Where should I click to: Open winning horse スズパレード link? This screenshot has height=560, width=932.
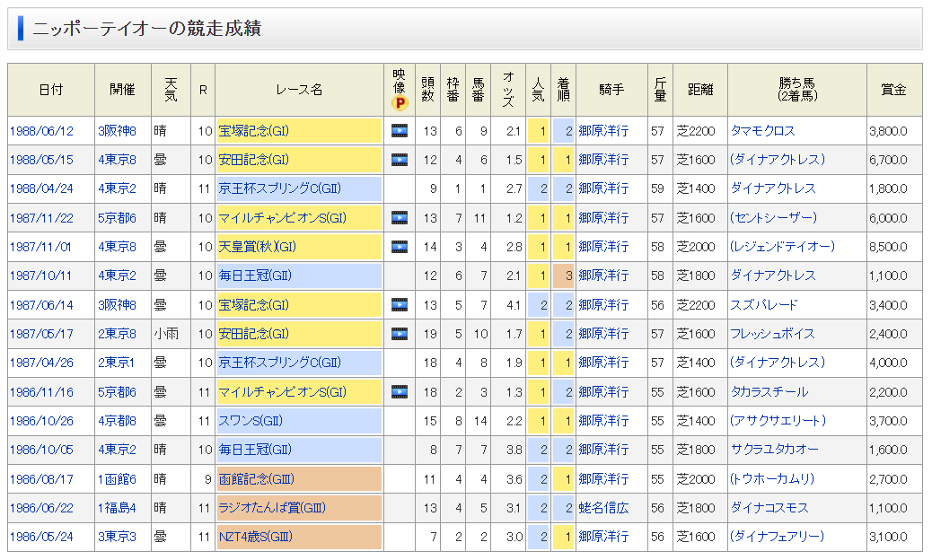pyautogui.click(x=764, y=304)
